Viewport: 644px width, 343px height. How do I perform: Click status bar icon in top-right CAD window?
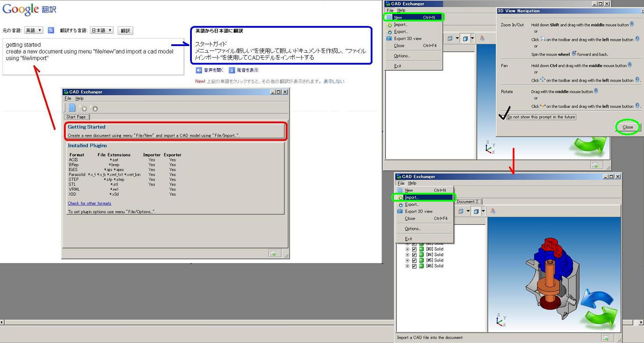pyautogui.click(x=596, y=165)
